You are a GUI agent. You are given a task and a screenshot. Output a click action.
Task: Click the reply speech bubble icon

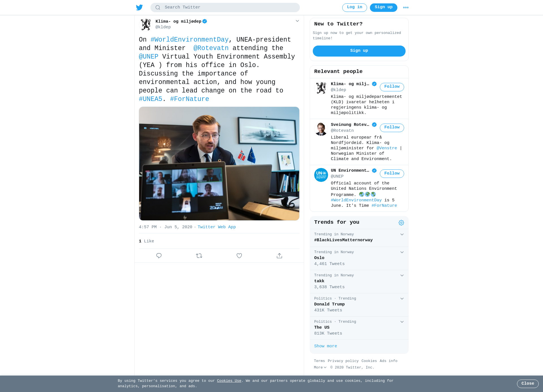point(159,256)
